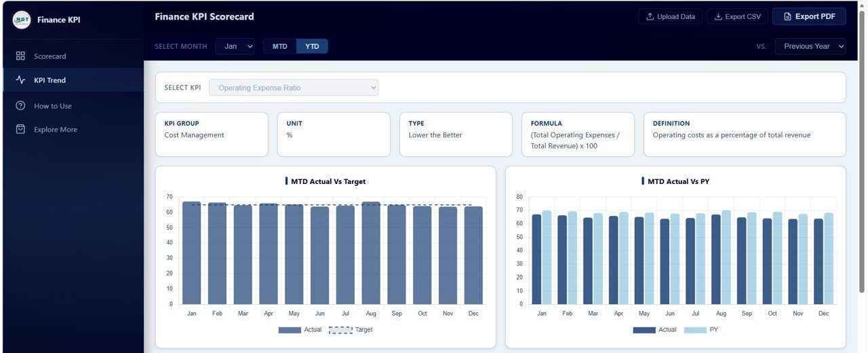This screenshot has height=353, width=868.
Task: Switch to YTD view
Action: 312,46
